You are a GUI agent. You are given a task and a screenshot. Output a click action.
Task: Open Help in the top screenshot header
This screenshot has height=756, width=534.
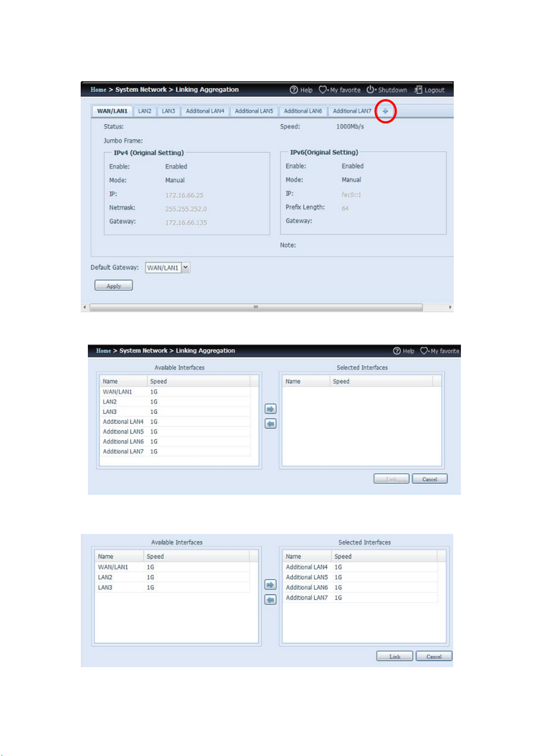[301, 90]
